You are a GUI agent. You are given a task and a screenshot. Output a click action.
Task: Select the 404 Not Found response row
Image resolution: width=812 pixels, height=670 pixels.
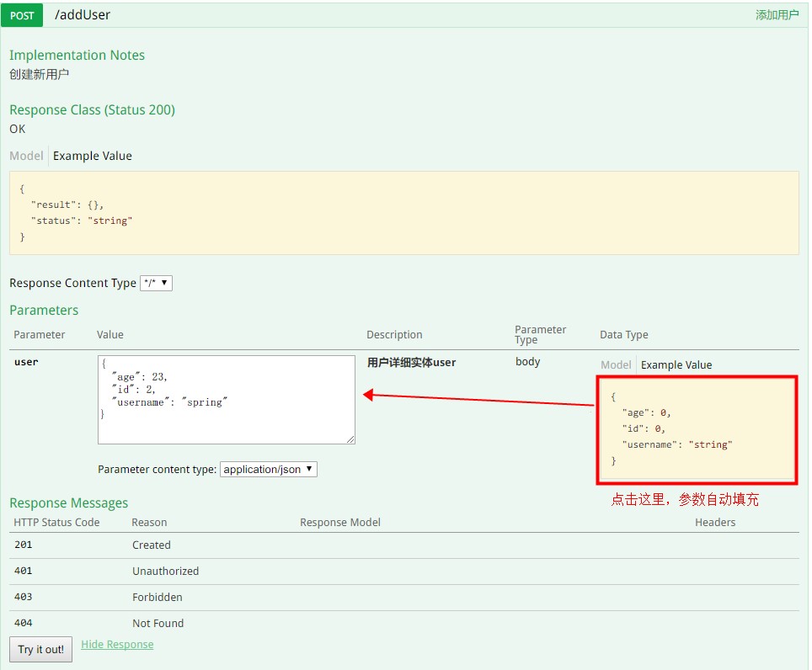158,623
